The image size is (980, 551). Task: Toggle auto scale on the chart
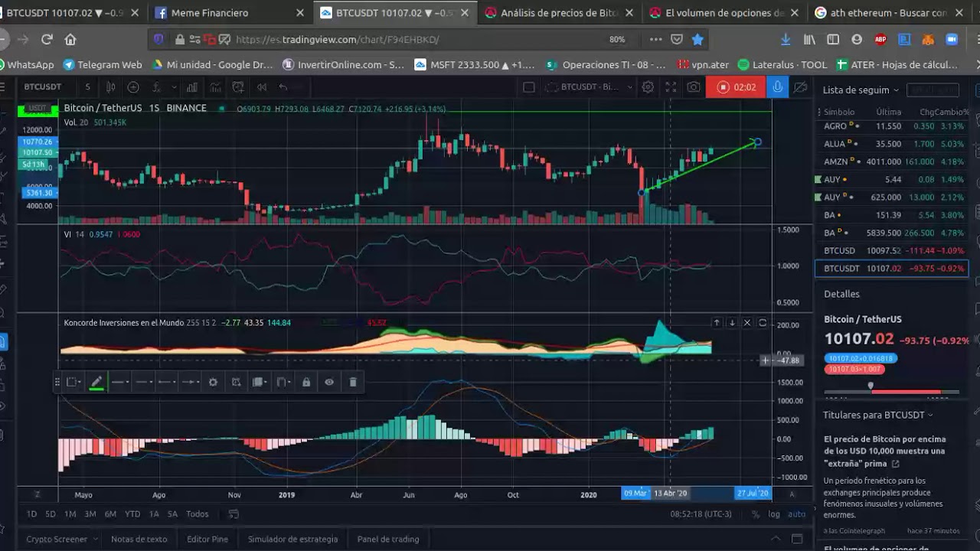click(797, 514)
